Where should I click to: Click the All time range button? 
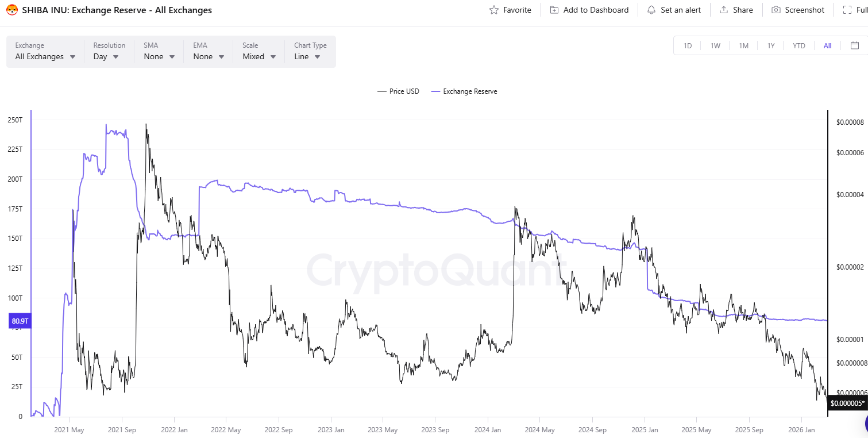click(x=827, y=45)
